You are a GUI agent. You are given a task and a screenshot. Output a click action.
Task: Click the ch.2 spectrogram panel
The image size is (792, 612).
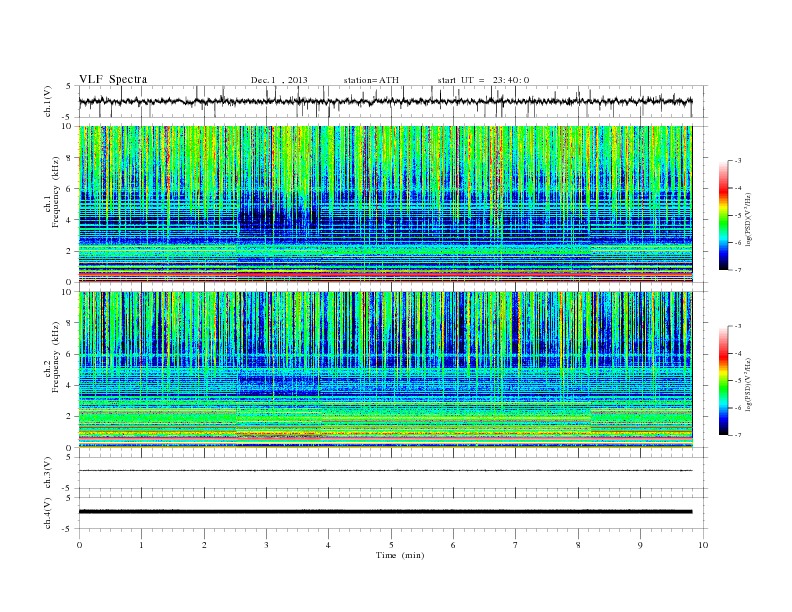[385, 370]
